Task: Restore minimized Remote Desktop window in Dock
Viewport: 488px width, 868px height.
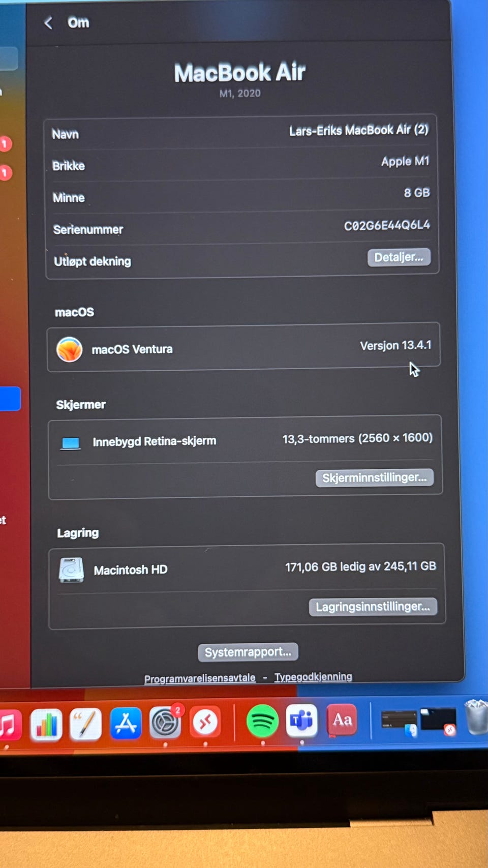Action: pyautogui.click(x=438, y=721)
